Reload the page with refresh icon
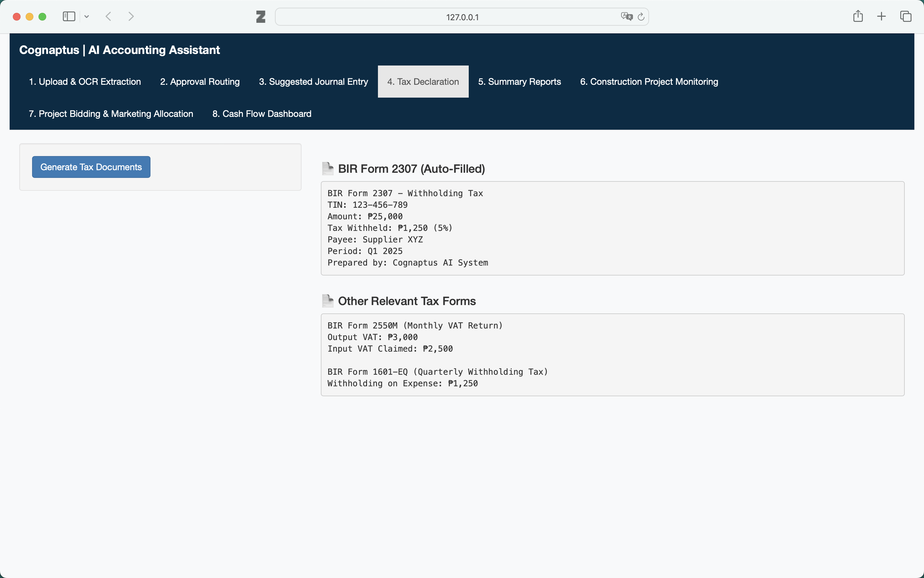Viewport: 924px width, 578px height. pyautogui.click(x=641, y=17)
